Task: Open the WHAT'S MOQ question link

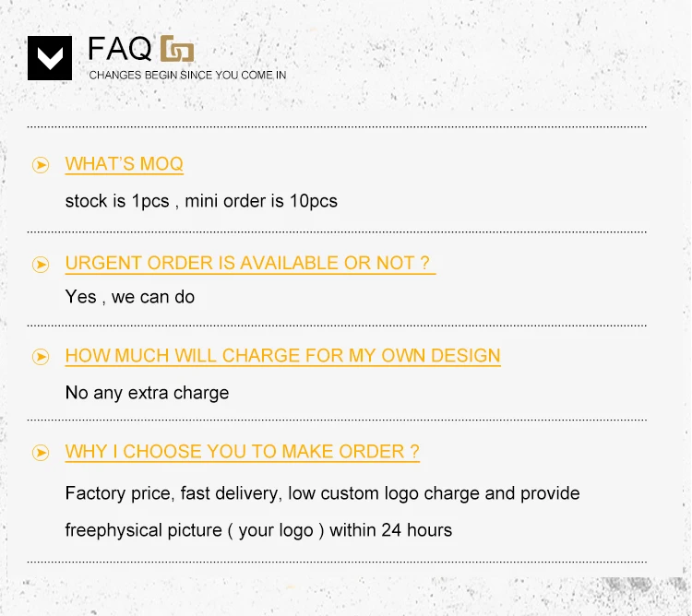Action: [124, 164]
